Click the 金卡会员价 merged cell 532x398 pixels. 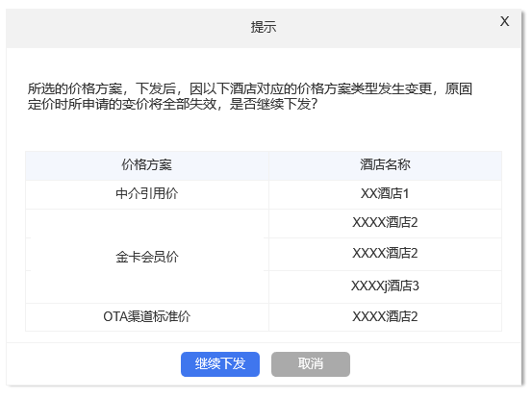pos(147,257)
